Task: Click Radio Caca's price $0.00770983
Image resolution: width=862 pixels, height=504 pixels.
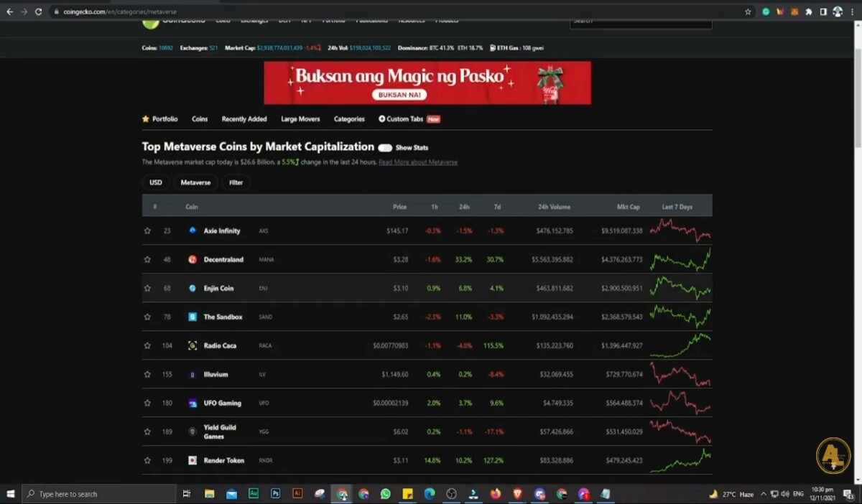Action: 391,345
